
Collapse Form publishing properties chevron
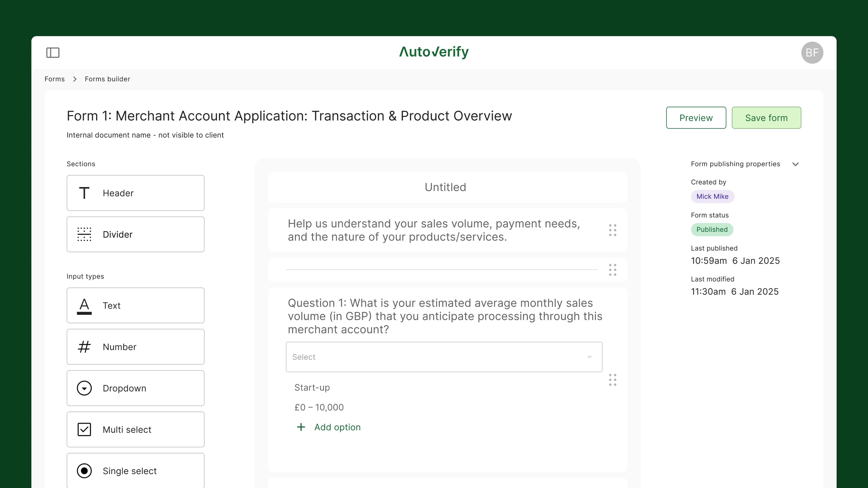coord(795,164)
